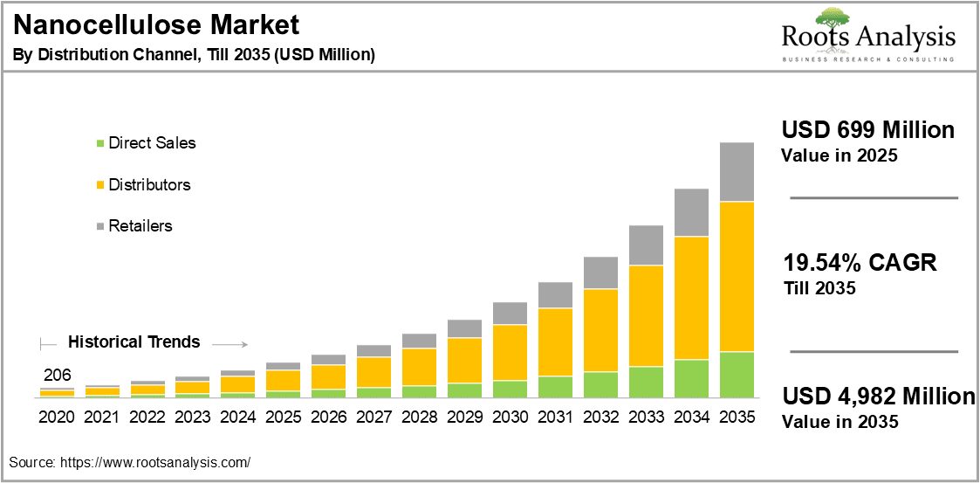The width and height of the screenshot is (980, 483).
Task: Open the rootsanalysis.com source URL
Action: 155,462
